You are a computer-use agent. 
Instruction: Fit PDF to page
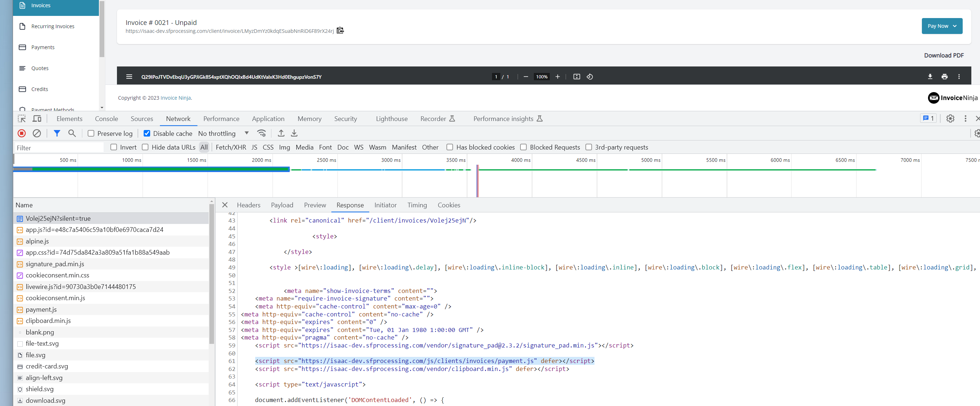pos(576,77)
